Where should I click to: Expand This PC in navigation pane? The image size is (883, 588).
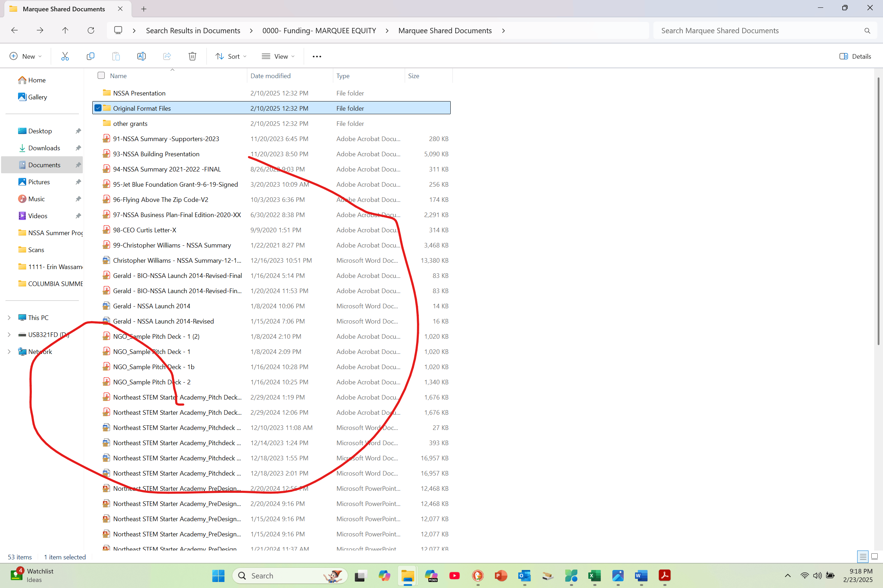[x=9, y=318]
